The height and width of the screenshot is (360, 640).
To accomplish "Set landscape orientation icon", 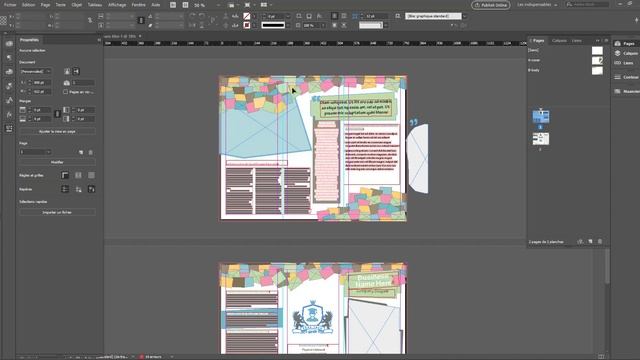I will [x=76, y=71].
